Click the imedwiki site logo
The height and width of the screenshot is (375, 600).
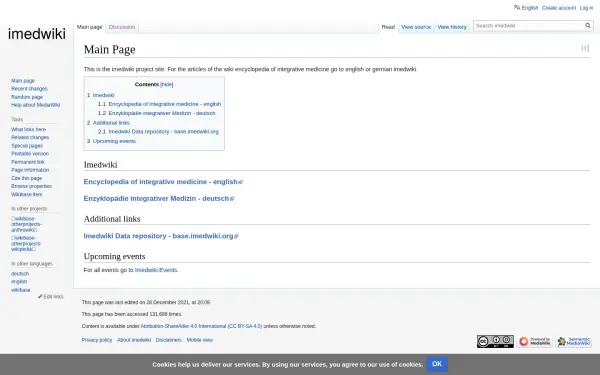click(x=37, y=34)
